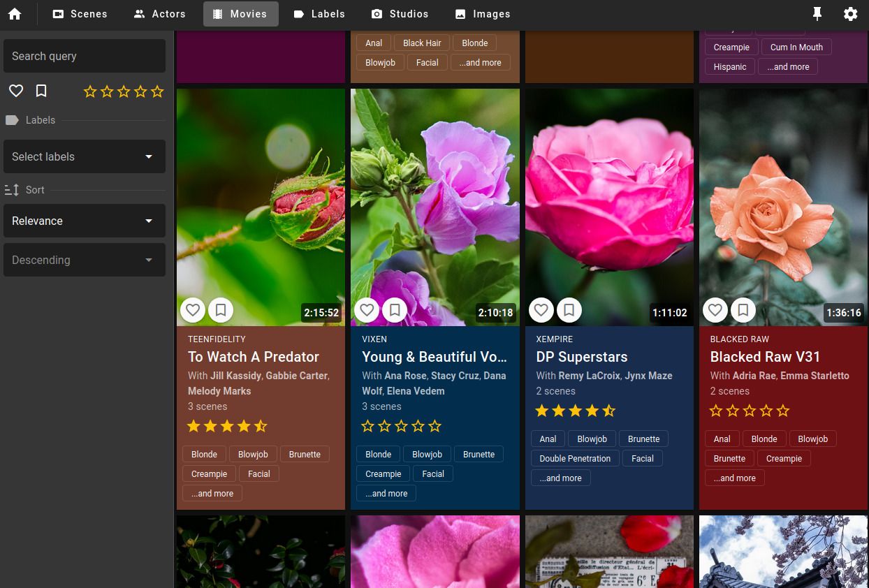Image resolution: width=869 pixels, height=588 pixels.
Task: Rate Young & Beautiful movie five stars
Action: click(x=434, y=426)
